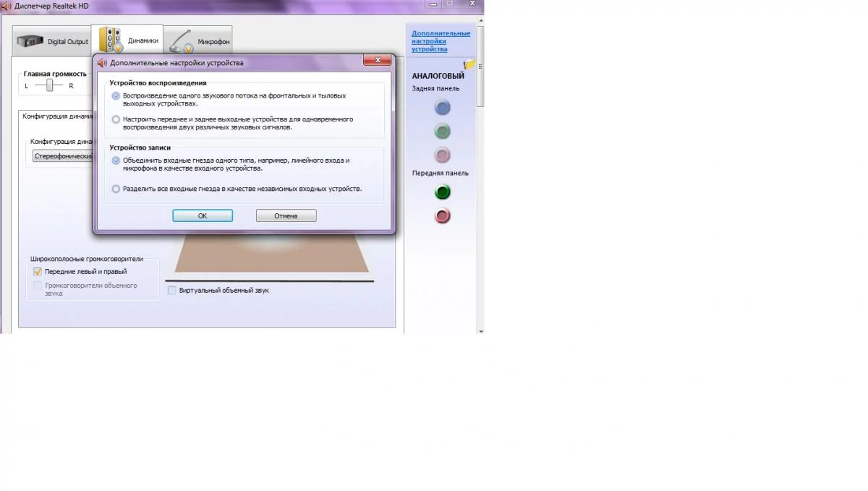Click the speakers icon on Динамики tab

click(111, 40)
